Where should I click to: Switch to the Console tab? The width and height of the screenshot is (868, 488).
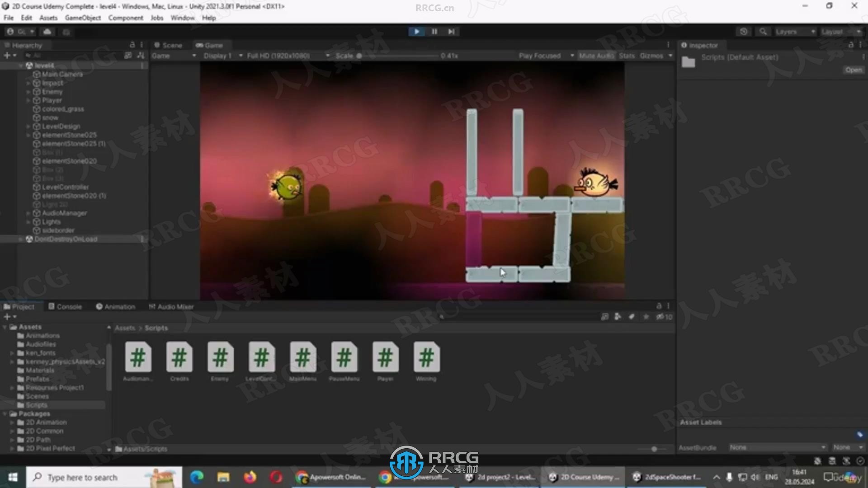pyautogui.click(x=65, y=306)
